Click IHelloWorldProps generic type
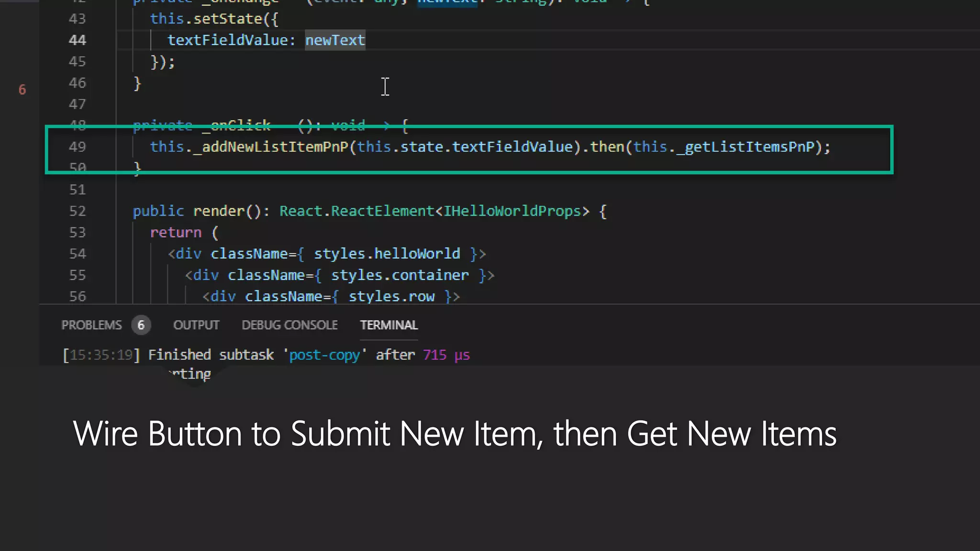 pyautogui.click(x=512, y=211)
